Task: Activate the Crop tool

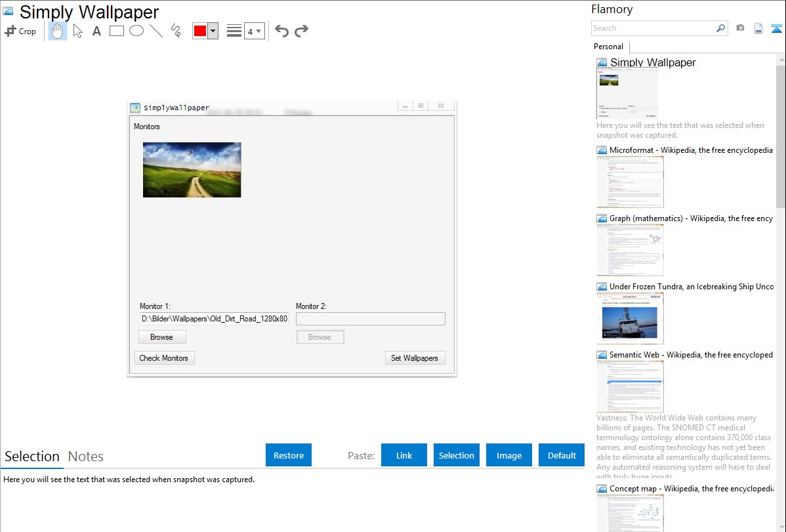Action: click(20, 31)
